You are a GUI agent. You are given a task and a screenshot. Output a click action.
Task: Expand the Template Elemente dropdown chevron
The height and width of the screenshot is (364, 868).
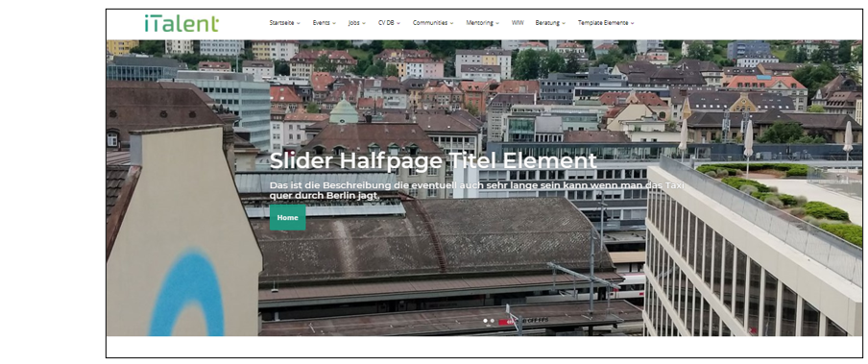(x=632, y=23)
